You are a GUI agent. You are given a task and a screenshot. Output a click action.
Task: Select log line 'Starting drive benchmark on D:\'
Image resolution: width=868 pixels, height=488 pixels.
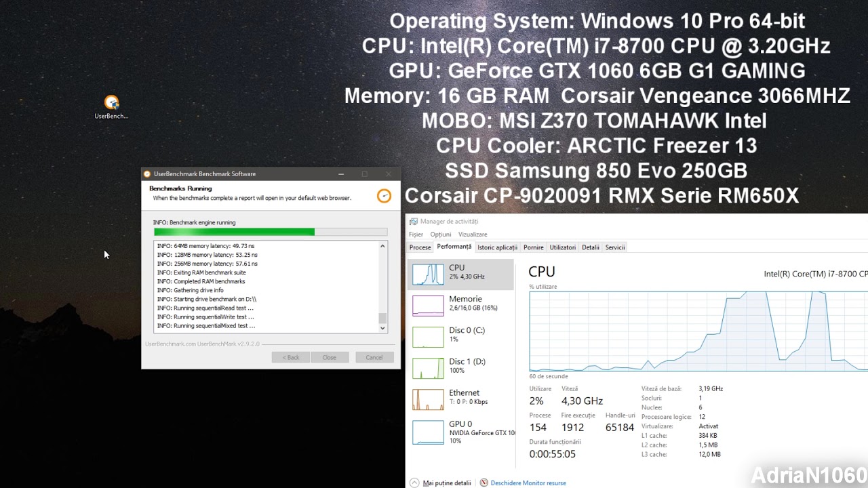[x=206, y=299]
